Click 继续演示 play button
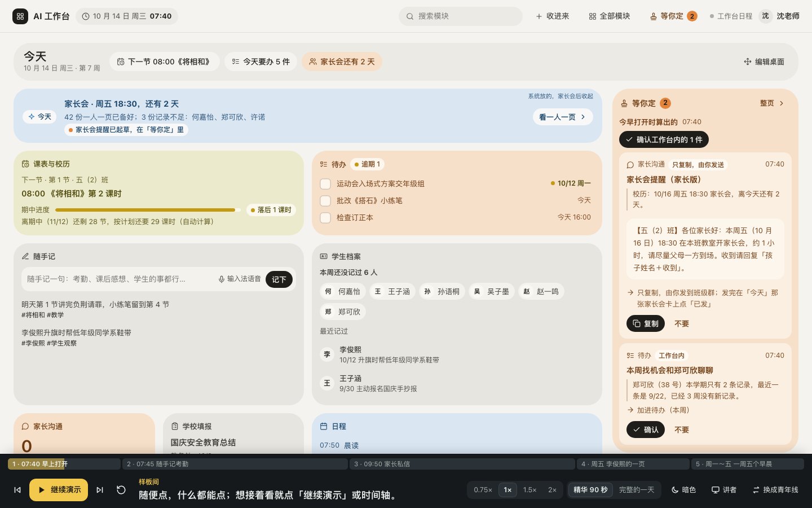Viewport: 812px width, 508px height. (x=59, y=490)
